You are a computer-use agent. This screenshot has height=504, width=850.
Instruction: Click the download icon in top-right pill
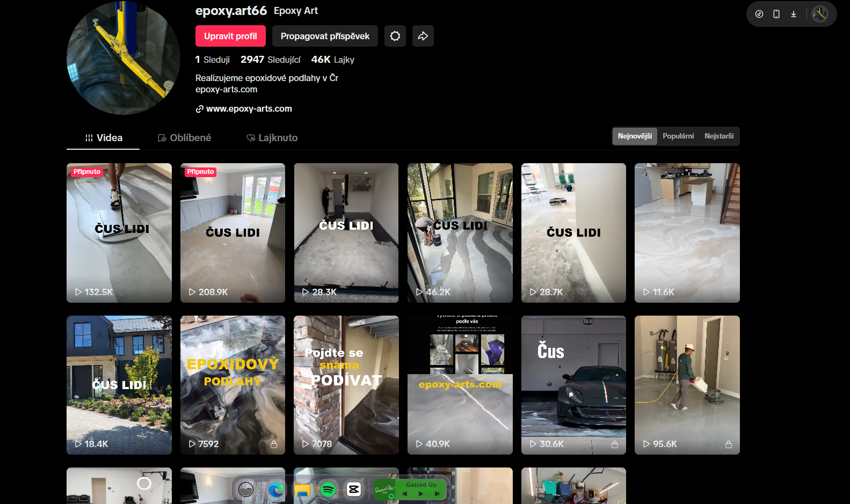tap(794, 14)
